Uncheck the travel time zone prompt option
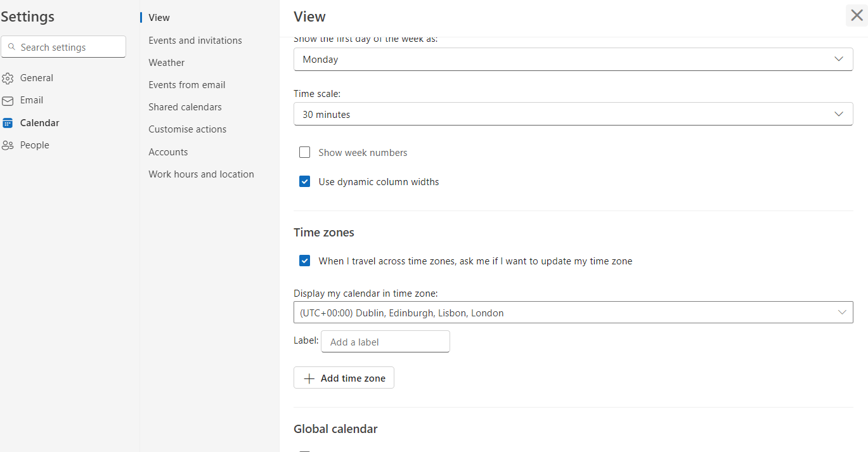868x452 pixels. pos(305,261)
